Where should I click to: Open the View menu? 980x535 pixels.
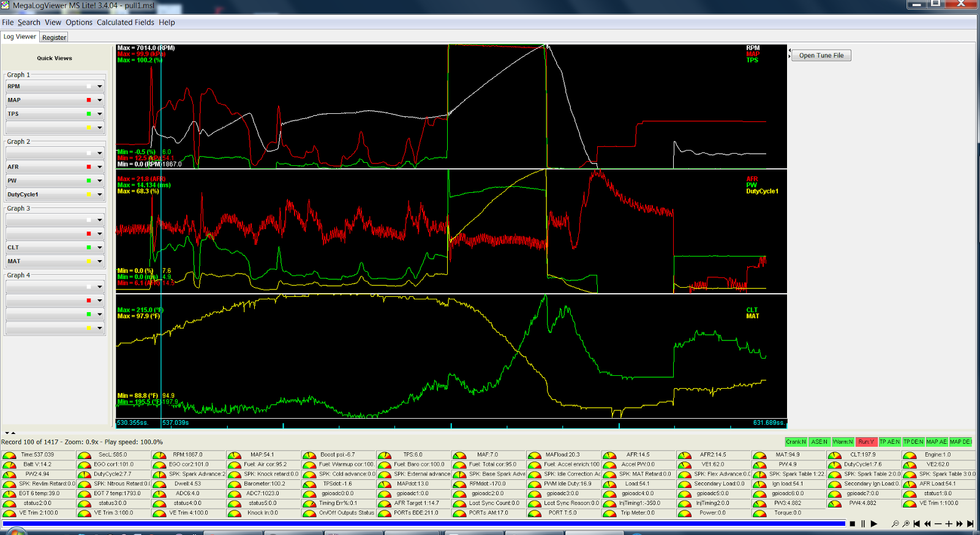pyautogui.click(x=53, y=23)
